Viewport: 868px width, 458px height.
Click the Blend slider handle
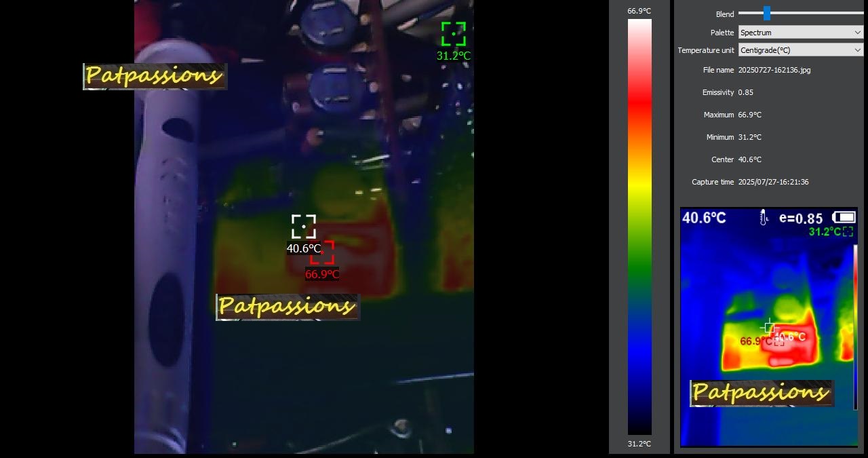766,13
